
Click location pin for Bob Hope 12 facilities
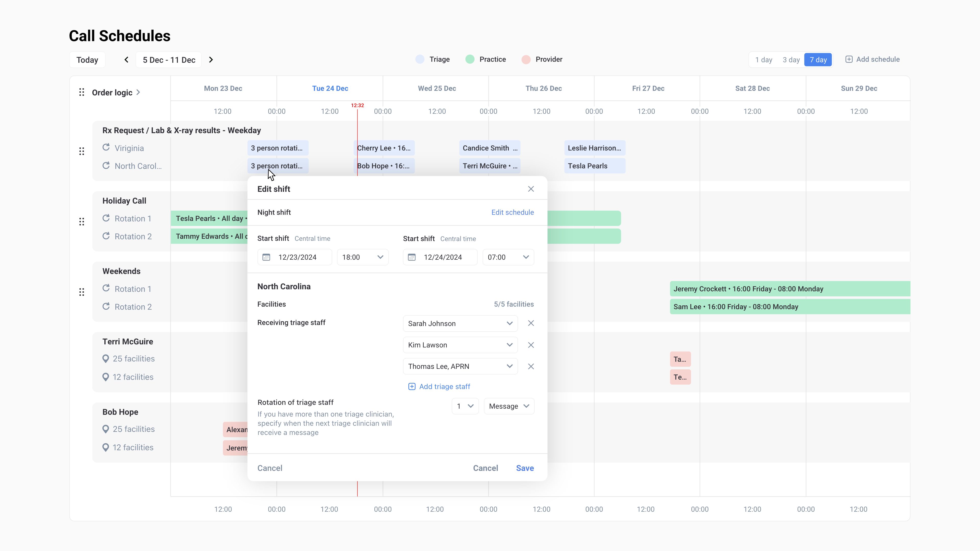pyautogui.click(x=106, y=447)
